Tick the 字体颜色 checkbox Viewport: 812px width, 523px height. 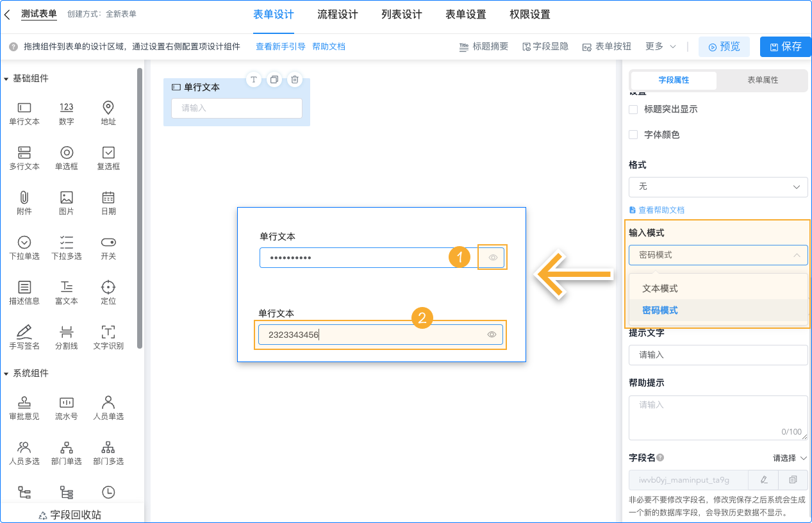pos(633,135)
